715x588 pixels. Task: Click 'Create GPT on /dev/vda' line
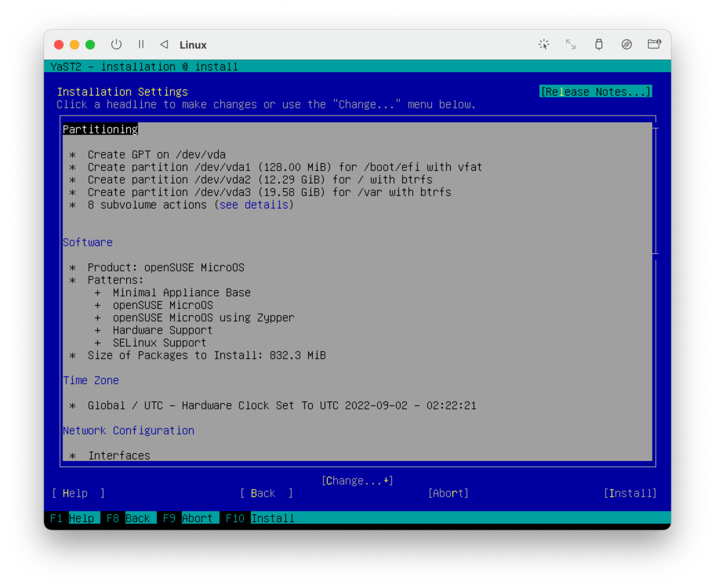tap(156, 155)
